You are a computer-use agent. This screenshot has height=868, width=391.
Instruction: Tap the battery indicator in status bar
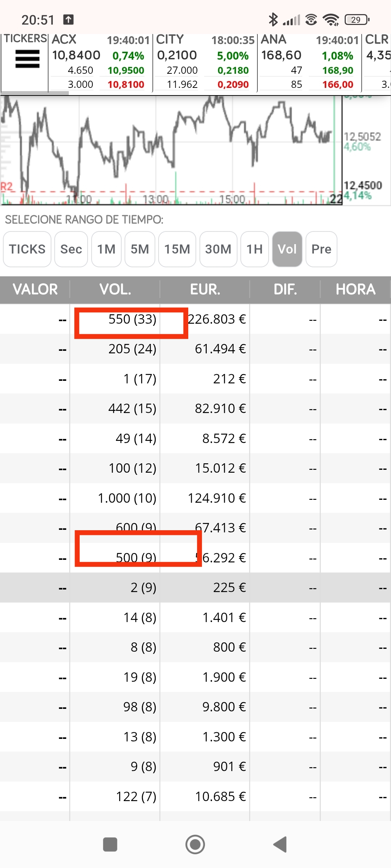[x=357, y=20]
